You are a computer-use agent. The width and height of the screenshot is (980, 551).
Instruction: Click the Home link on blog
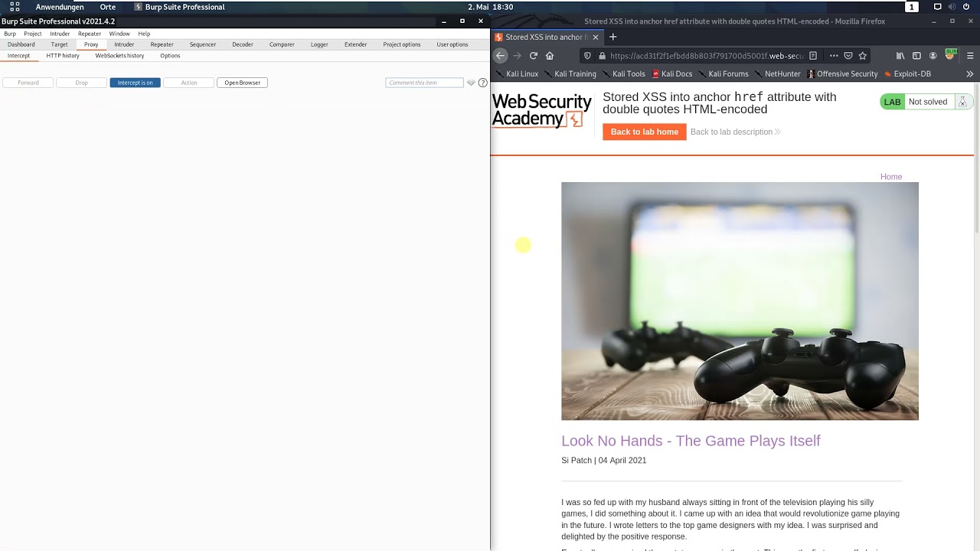[x=891, y=177]
